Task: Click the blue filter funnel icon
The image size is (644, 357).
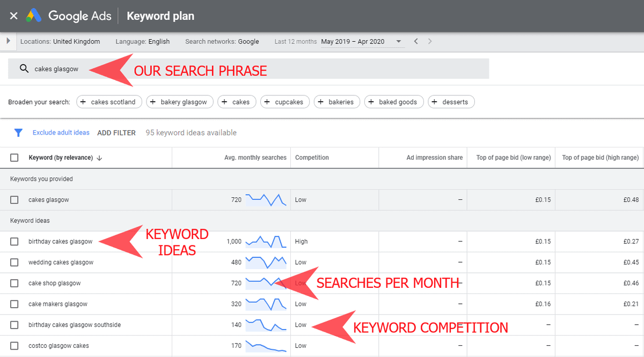Action: [18, 132]
